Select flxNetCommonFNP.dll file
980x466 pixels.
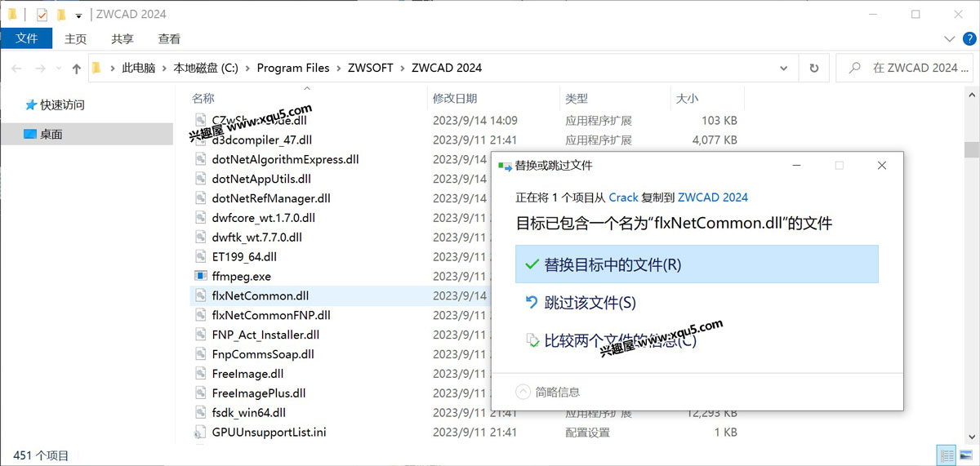tap(271, 315)
